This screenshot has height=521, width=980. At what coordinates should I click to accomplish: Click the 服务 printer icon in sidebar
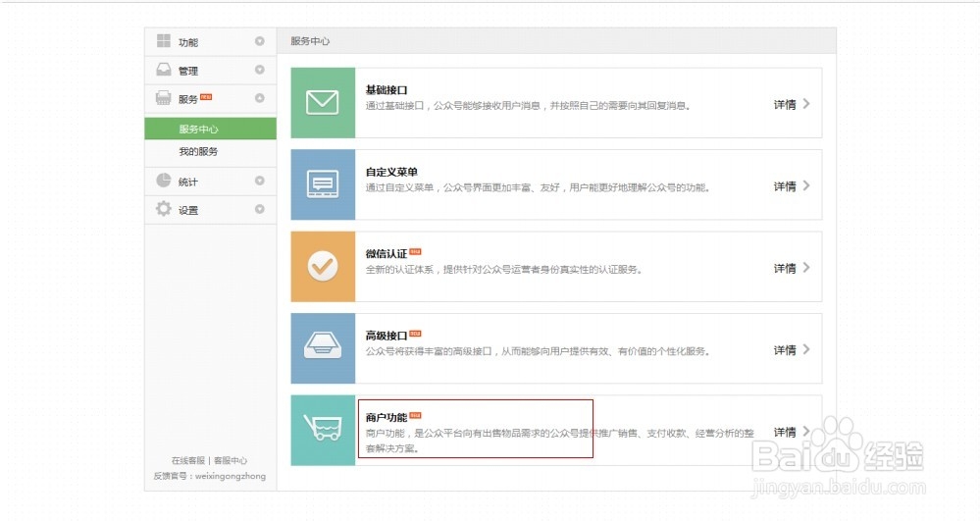pyautogui.click(x=163, y=97)
